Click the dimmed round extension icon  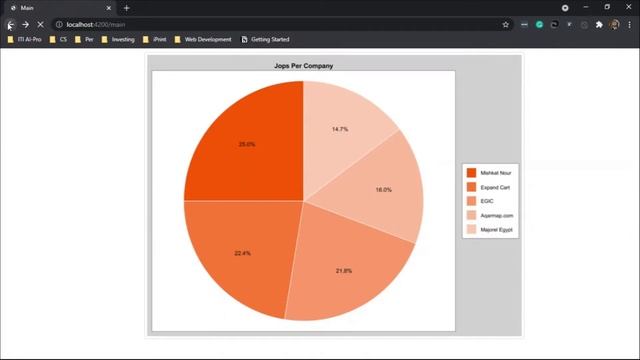point(584,24)
